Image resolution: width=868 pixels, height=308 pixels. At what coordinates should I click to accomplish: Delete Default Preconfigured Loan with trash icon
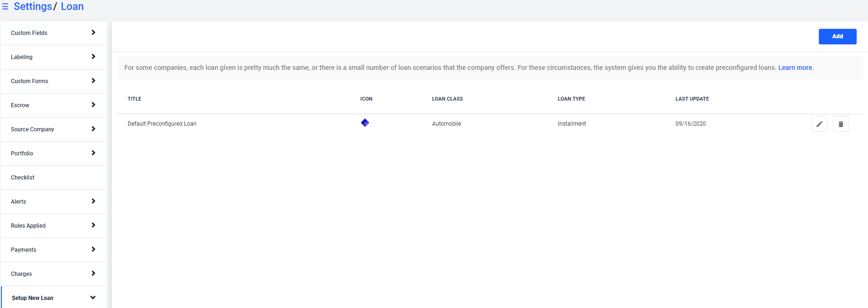(841, 124)
